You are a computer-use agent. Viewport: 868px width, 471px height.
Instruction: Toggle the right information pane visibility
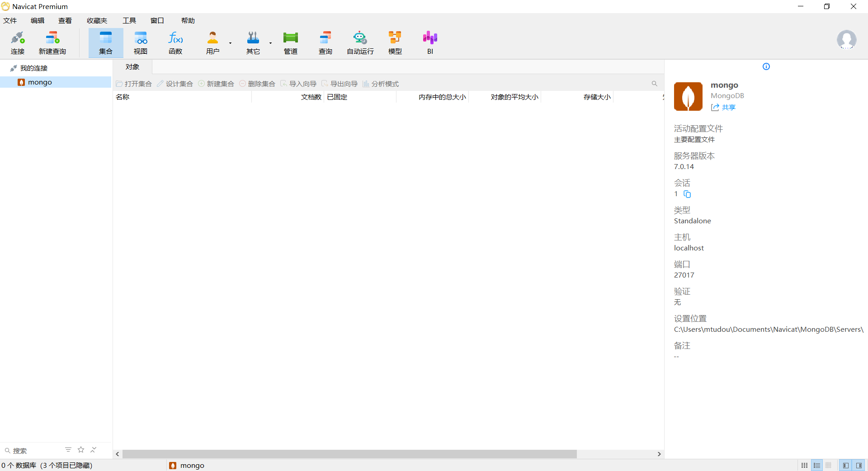pos(859,466)
